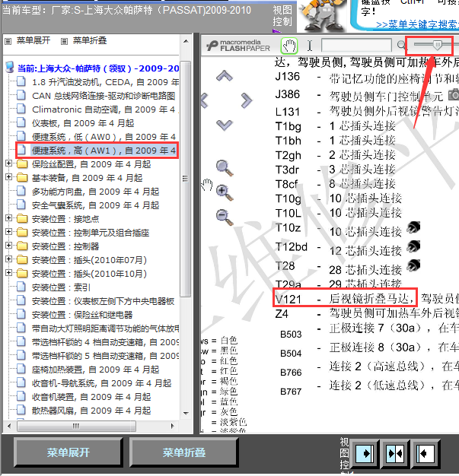This screenshot has height=476, width=459.
Task: Open 安装位置：仪表板左侧下方中央电器板 document
Action: (x=103, y=301)
